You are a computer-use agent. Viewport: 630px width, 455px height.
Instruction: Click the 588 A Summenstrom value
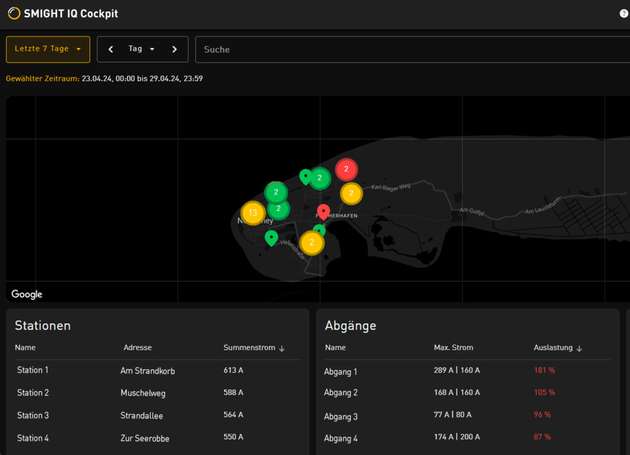(233, 392)
